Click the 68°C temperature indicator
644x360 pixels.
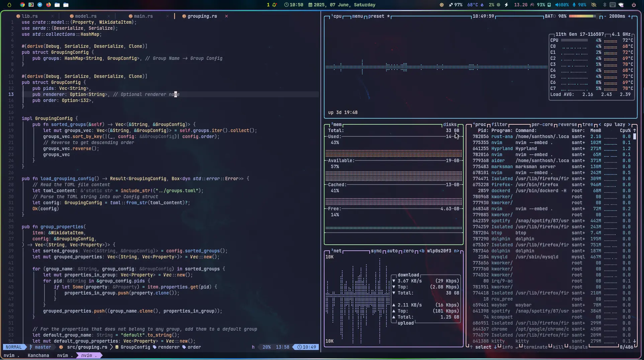click(x=475, y=5)
